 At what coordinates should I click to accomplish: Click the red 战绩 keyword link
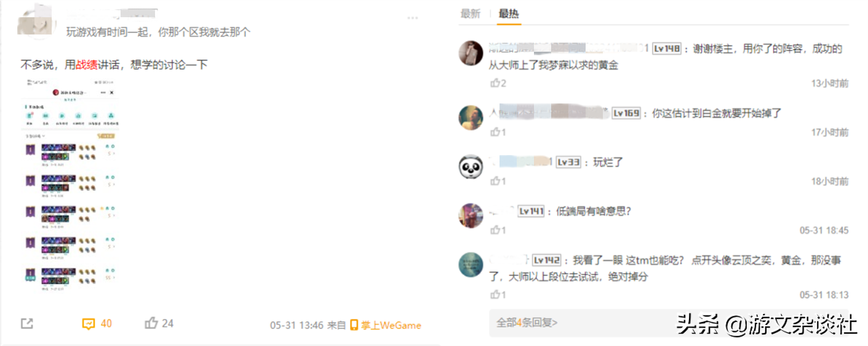[x=86, y=64]
